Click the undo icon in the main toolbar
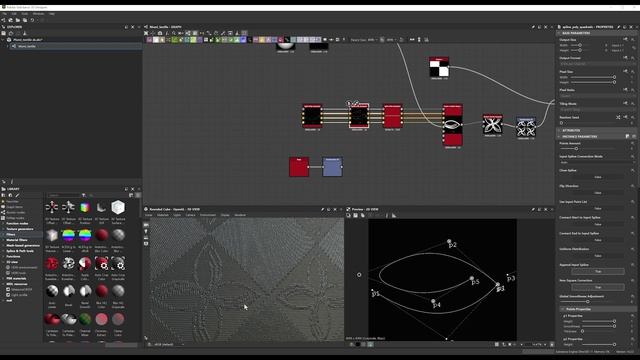Image resolution: width=640 pixels, height=360 pixels. point(32,20)
